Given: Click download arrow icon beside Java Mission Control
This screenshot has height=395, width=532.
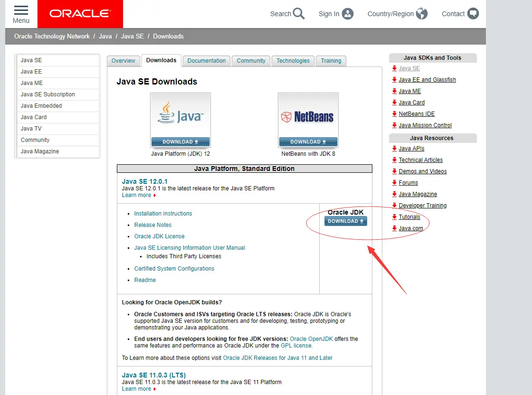Looking at the screenshot, I should click(x=394, y=125).
